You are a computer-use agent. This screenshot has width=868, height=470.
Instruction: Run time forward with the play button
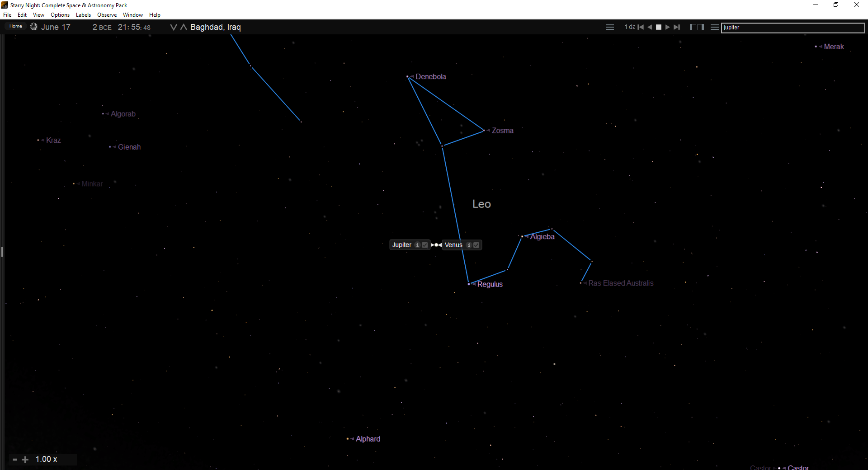tap(668, 27)
